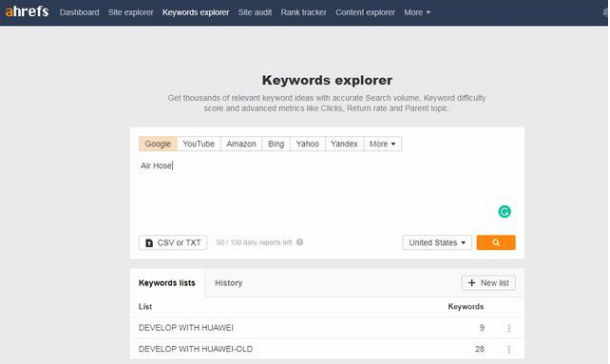
Task: Switch to the Amazon search engine
Action: pyautogui.click(x=241, y=144)
